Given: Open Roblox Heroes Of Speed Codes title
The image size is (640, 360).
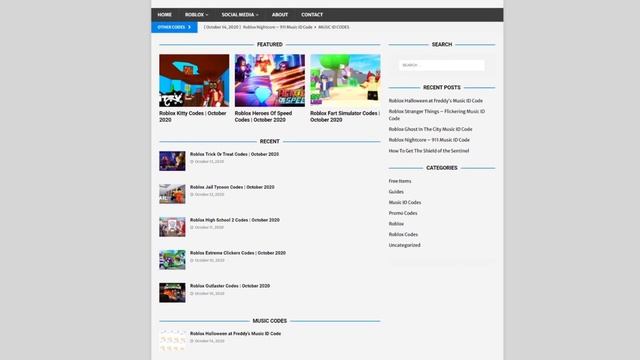Looking at the screenshot, I should tap(263, 116).
